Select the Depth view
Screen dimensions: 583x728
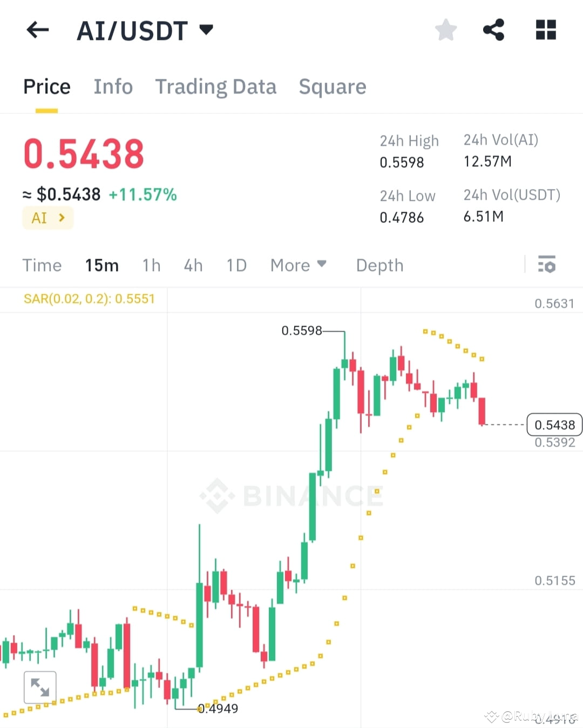click(x=379, y=265)
